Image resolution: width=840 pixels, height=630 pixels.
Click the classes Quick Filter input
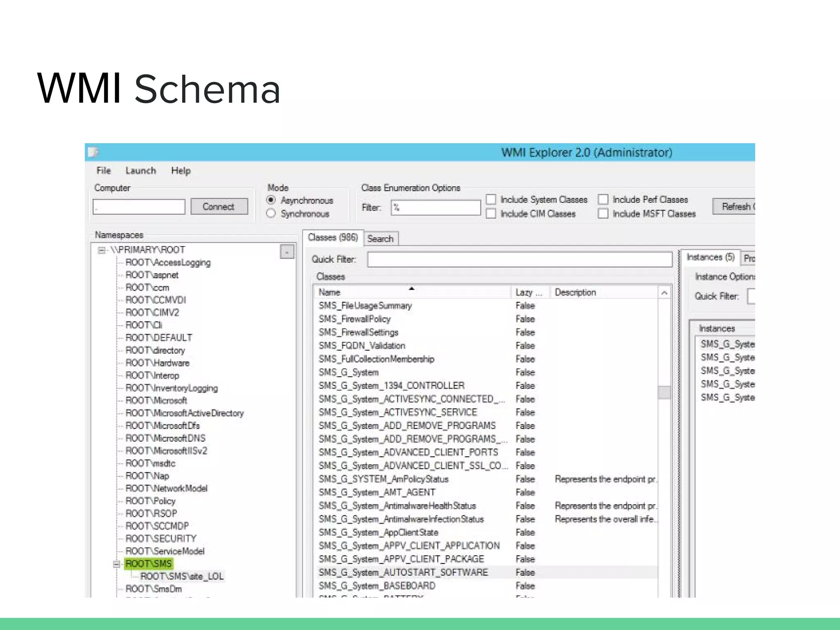(x=520, y=259)
